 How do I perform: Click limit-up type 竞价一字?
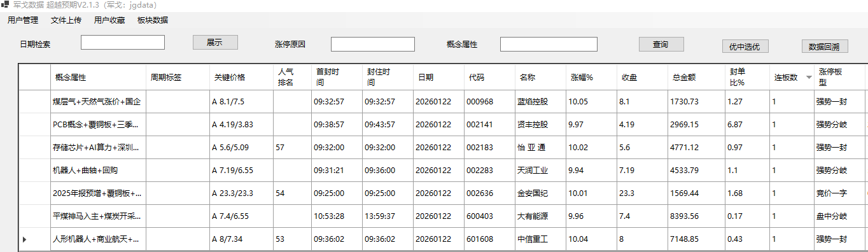click(x=832, y=193)
